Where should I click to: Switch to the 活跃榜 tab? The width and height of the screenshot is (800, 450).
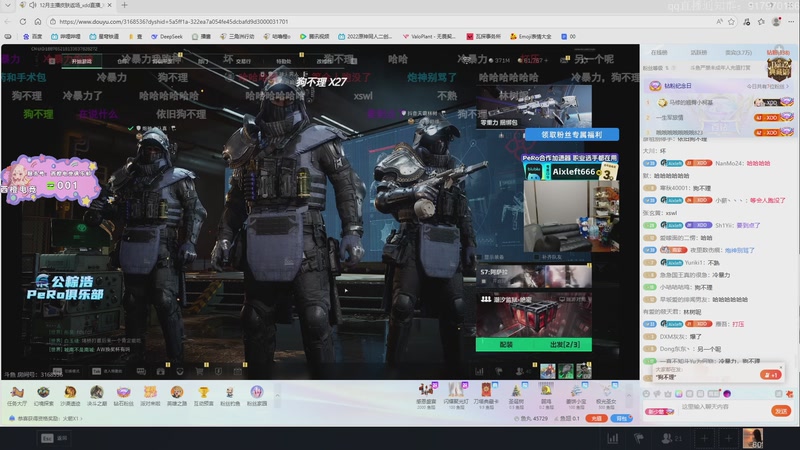click(698, 53)
